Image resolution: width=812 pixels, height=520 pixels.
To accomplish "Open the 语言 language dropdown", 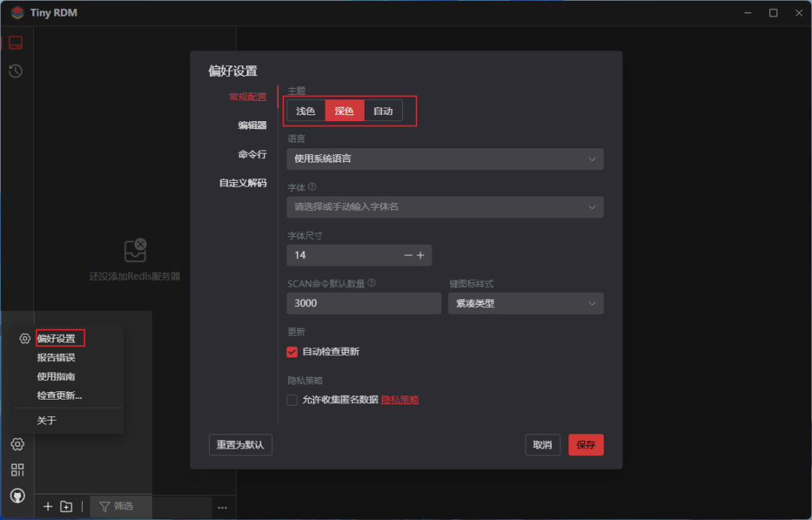I will click(445, 159).
